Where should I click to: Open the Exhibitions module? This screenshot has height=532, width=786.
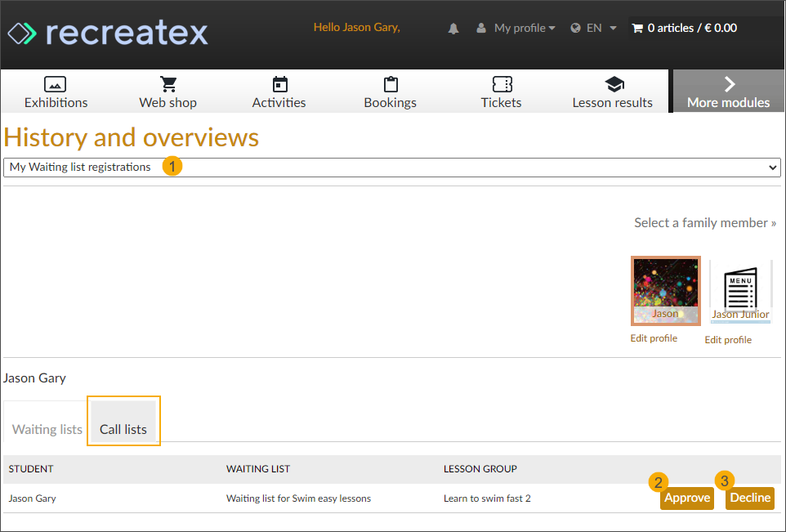[x=56, y=91]
